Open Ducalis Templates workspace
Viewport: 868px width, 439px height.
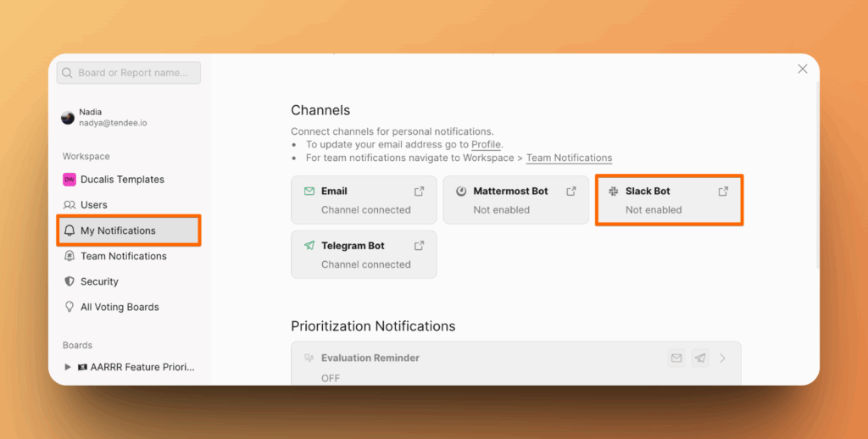122,180
